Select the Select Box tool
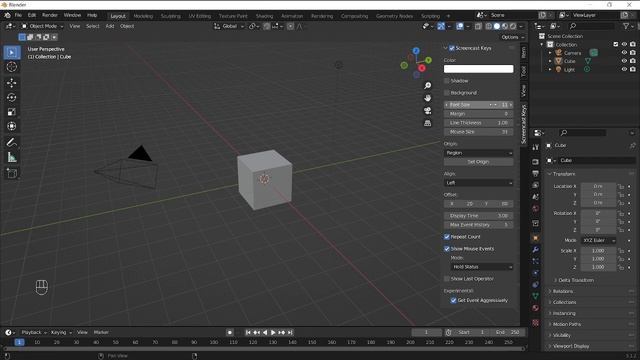 [x=12, y=53]
